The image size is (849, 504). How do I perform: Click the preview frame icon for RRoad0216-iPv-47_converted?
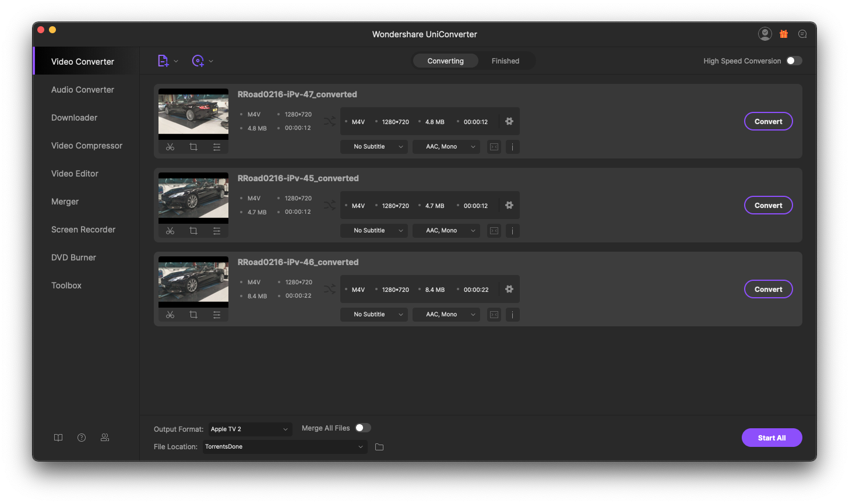pyautogui.click(x=494, y=147)
